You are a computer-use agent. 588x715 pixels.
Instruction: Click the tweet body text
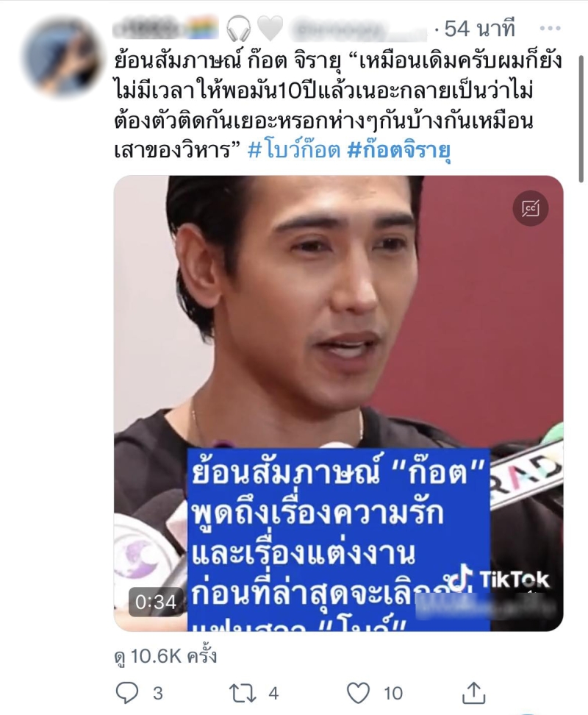338,106
